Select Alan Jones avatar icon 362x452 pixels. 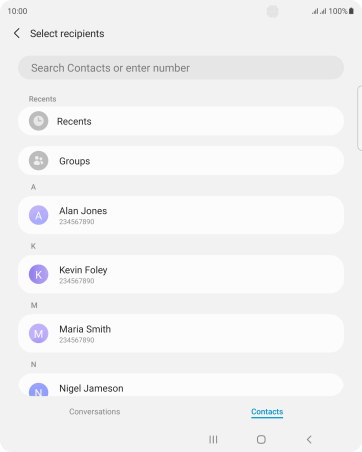(39, 215)
